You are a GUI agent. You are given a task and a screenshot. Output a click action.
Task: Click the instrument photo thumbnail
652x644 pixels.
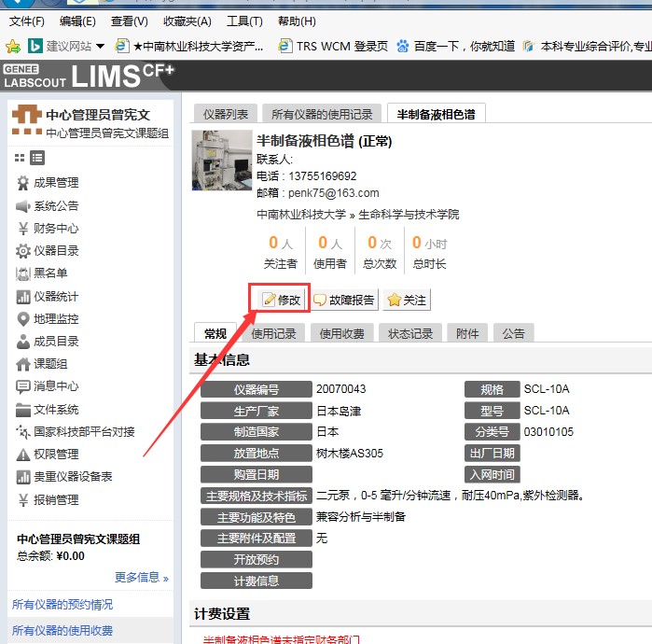pyautogui.click(x=221, y=161)
